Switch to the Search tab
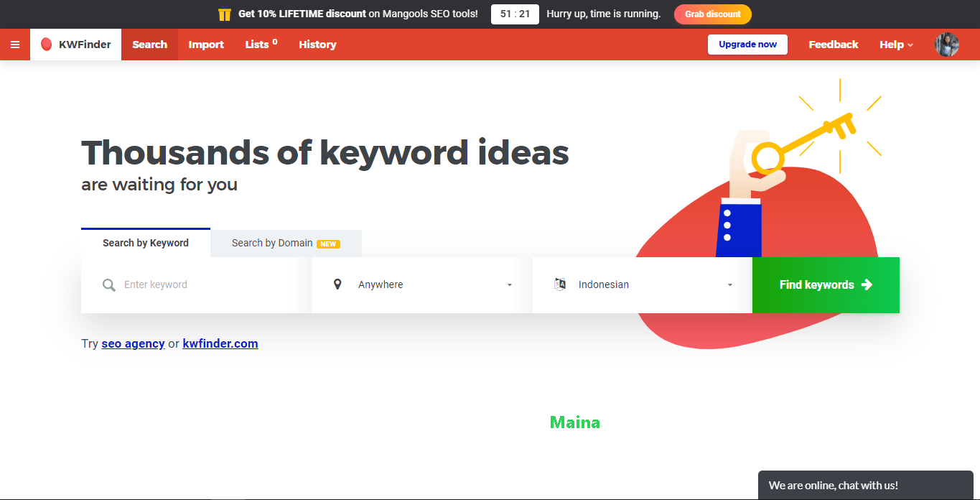The width and height of the screenshot is (980, 500). (x=149, y=45)
